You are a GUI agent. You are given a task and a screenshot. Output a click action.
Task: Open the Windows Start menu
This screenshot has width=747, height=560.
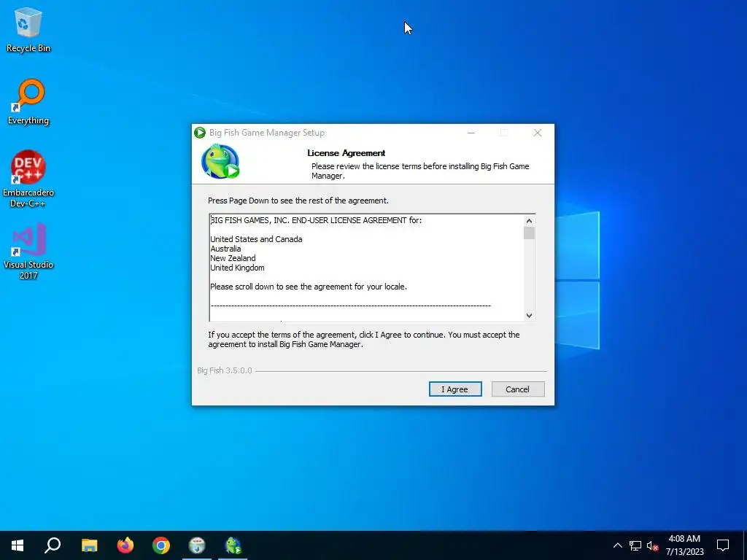point(18,545)
